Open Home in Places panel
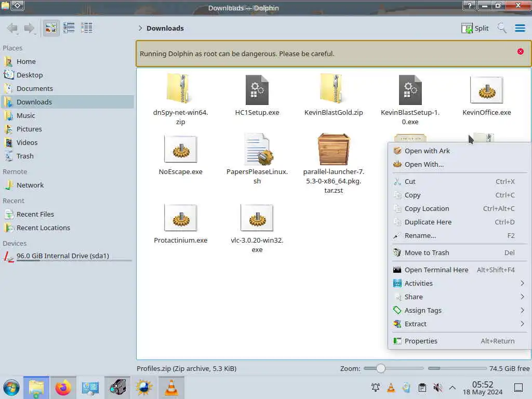This screenshot has height=399, width=532. [67, 61]
